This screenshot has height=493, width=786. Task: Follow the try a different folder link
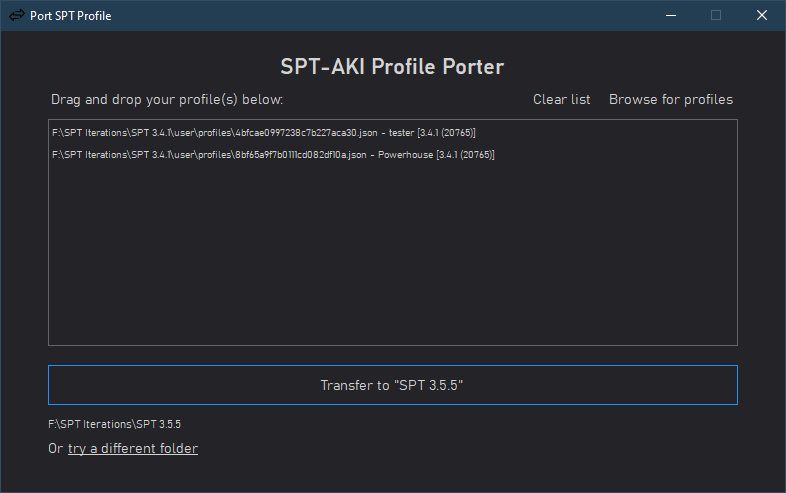click(x=133, y=448)
